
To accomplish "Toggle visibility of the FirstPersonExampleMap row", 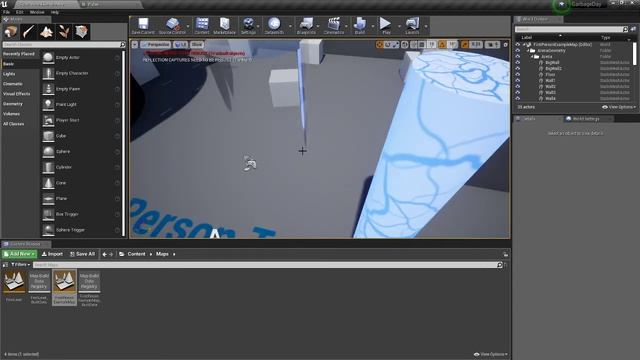I will (518, 44).
